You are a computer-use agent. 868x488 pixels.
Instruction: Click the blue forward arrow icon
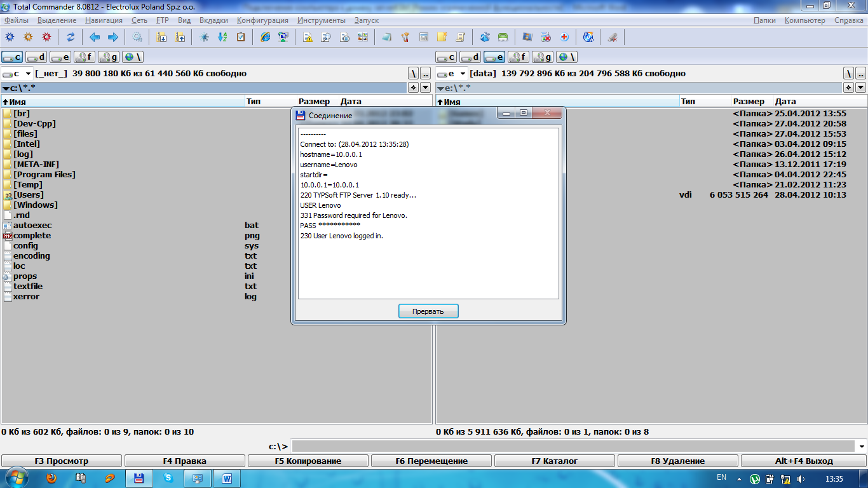point(113,37)
